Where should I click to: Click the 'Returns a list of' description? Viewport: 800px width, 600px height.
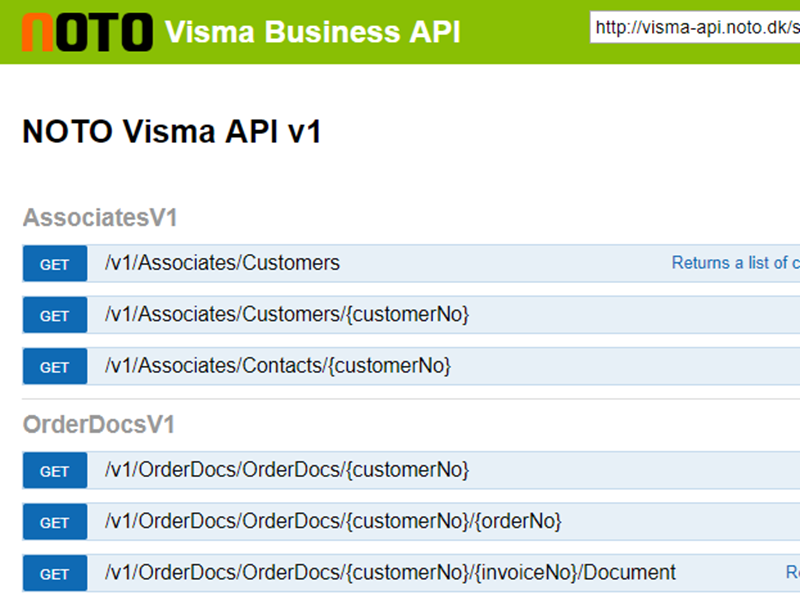coord(735,263)
